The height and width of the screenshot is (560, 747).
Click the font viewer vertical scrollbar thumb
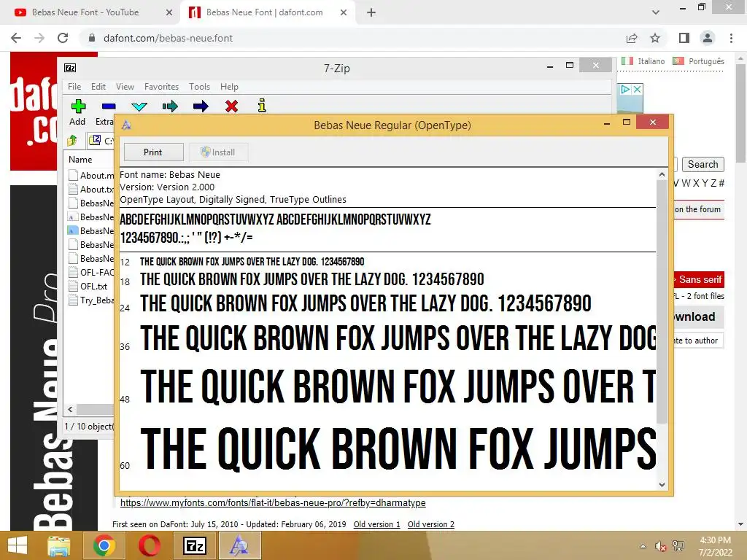pyautogui.click(x=662, y=302)
